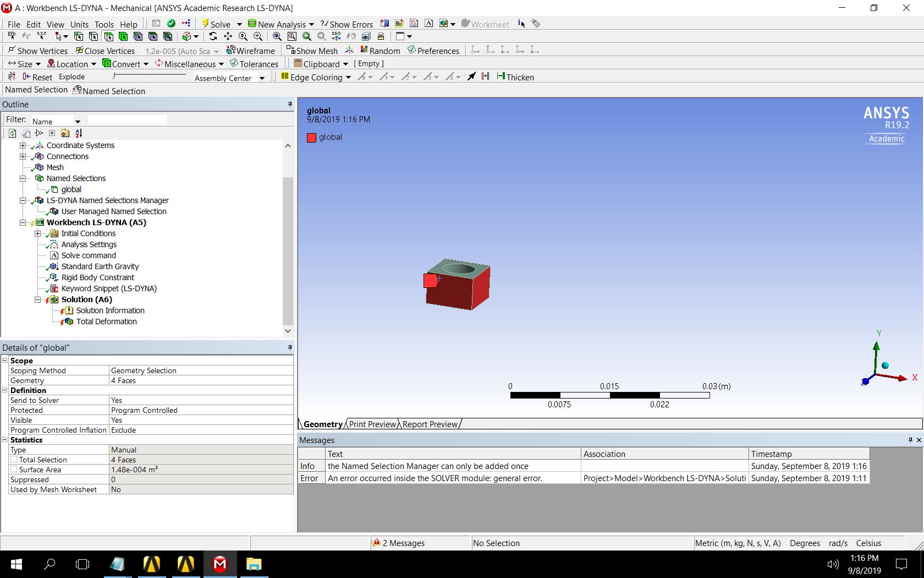The image size is (924, 578).
Task: Click the Mesh tree icon
Action: coord(38,167)
